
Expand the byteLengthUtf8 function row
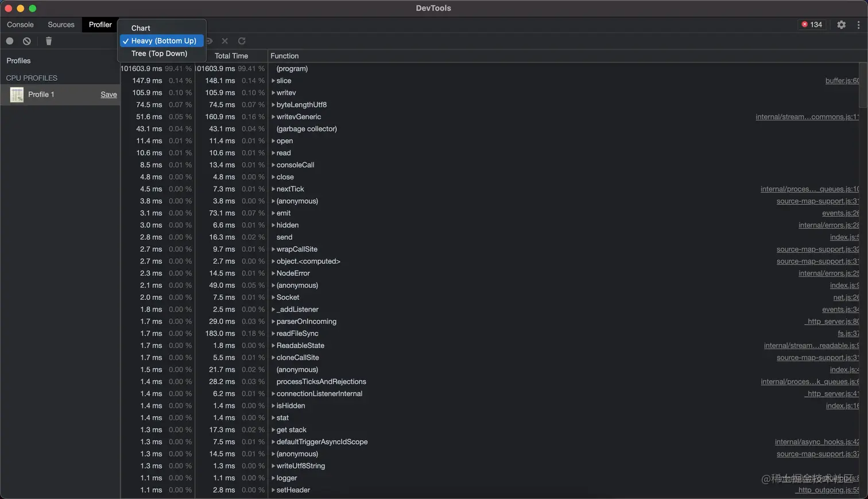pos(273,105)
